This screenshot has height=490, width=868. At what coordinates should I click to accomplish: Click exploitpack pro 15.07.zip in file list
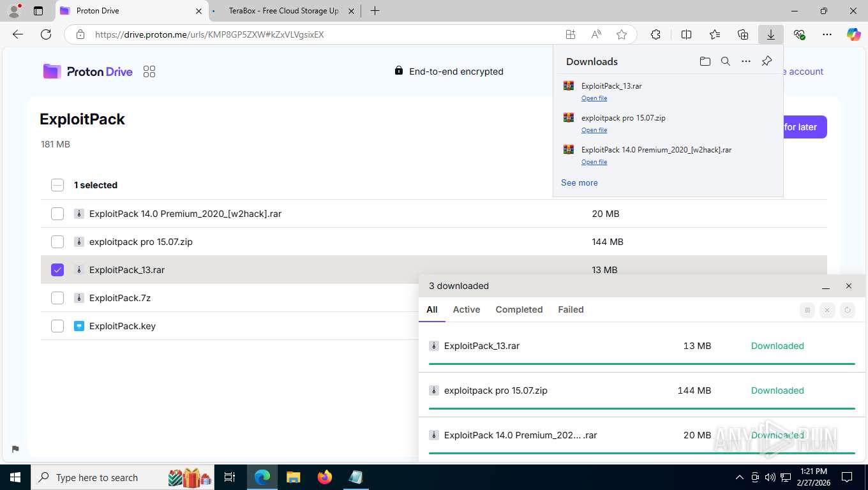coord(141,242)
